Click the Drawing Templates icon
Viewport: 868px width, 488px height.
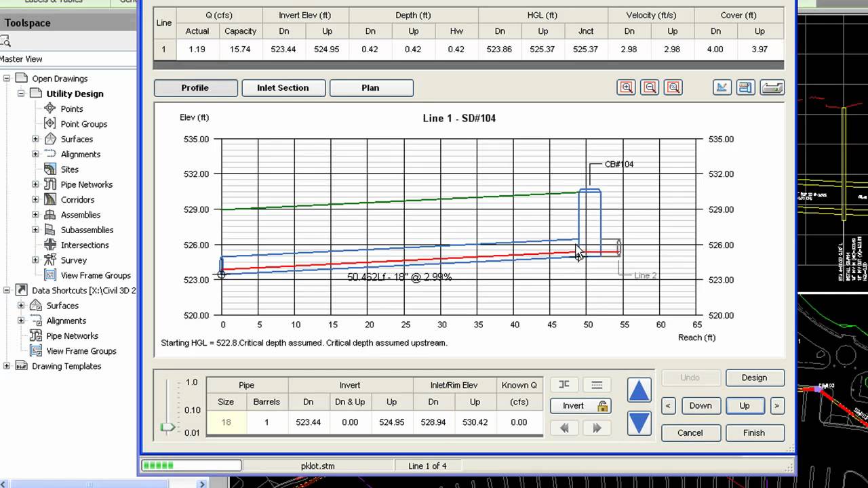click(x=21, y=366)
